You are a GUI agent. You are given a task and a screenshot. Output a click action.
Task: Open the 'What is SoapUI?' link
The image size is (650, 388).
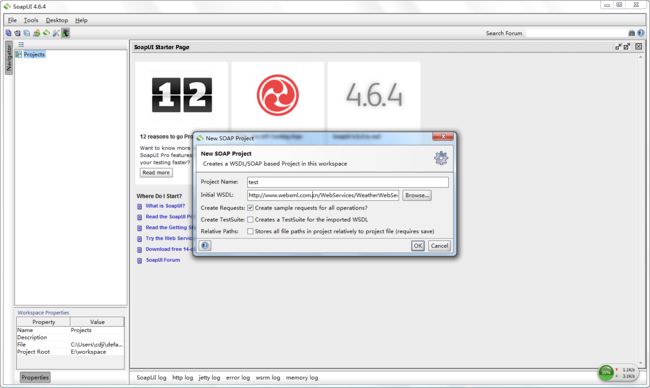pyautogui.click(x=165, y=206)
